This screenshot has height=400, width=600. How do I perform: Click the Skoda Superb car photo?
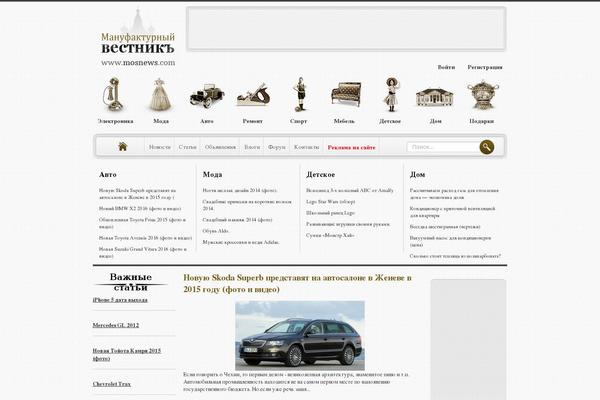[300, 335]
